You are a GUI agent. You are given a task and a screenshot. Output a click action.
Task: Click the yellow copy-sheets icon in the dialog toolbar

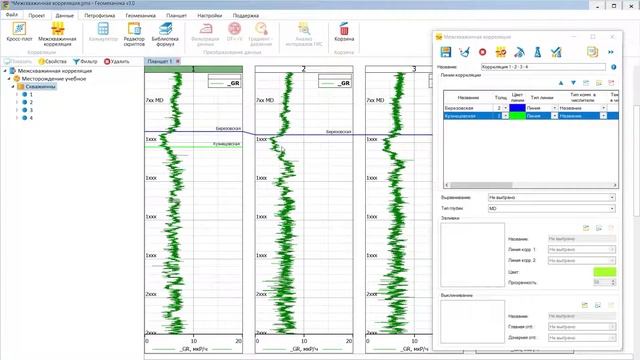(592, 52)
